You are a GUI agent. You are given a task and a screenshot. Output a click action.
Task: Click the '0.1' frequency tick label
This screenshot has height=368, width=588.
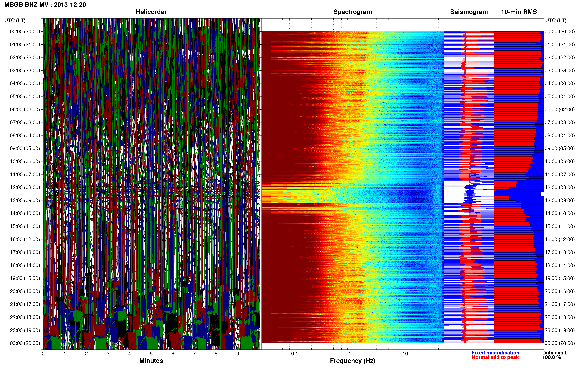click(295, 354)
